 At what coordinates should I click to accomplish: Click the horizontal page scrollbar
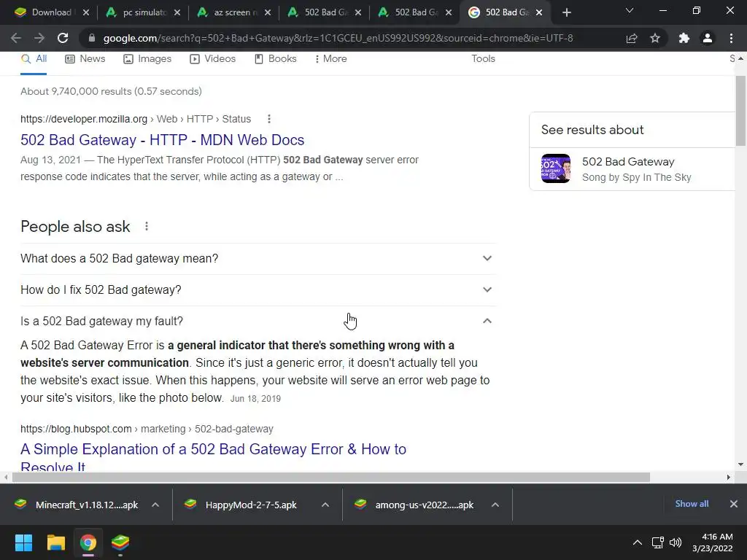[x=330, y=477]
